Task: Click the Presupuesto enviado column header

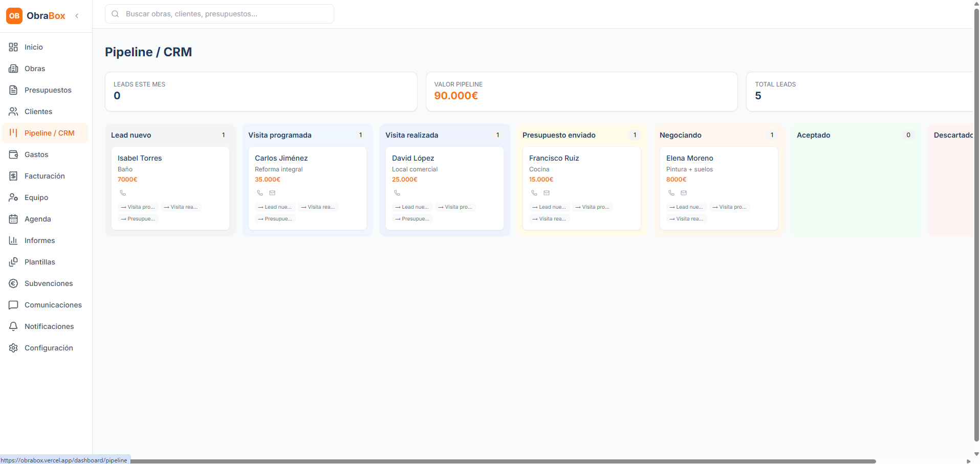Action: pyautogui.click(x=559, y=135)
